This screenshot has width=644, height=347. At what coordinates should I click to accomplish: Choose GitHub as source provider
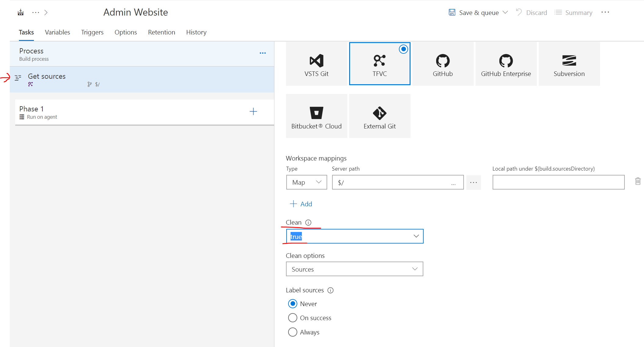tap(443, 64)
